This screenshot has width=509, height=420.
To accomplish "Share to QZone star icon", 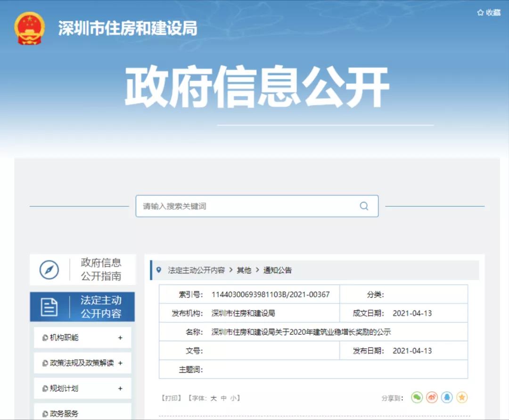I will [x=462, y=397].
